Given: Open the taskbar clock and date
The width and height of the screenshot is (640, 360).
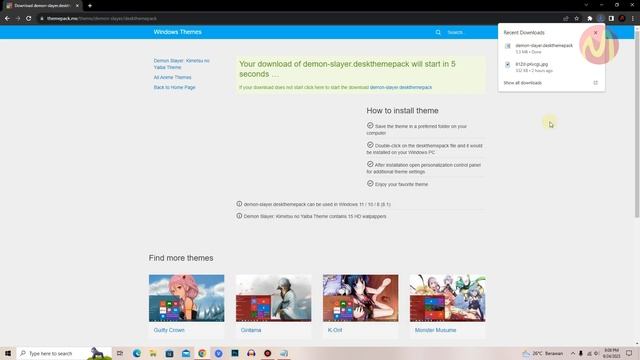Looking at the screenshot, I should 611,353.
